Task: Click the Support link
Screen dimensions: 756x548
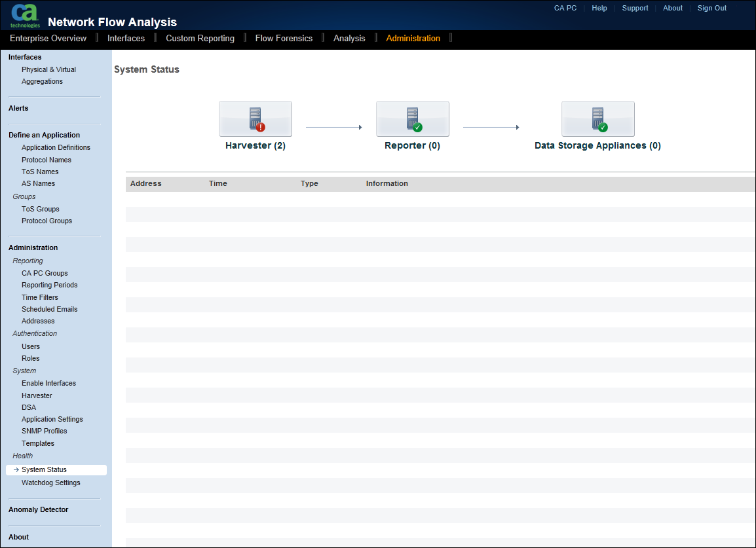Action: [x=635, y=8]
